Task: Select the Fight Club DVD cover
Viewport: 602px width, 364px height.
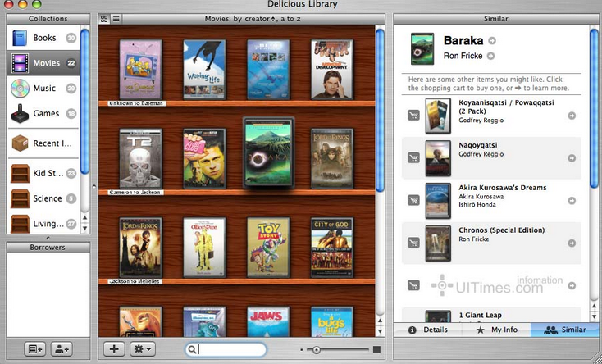Action: pos(204,158)
